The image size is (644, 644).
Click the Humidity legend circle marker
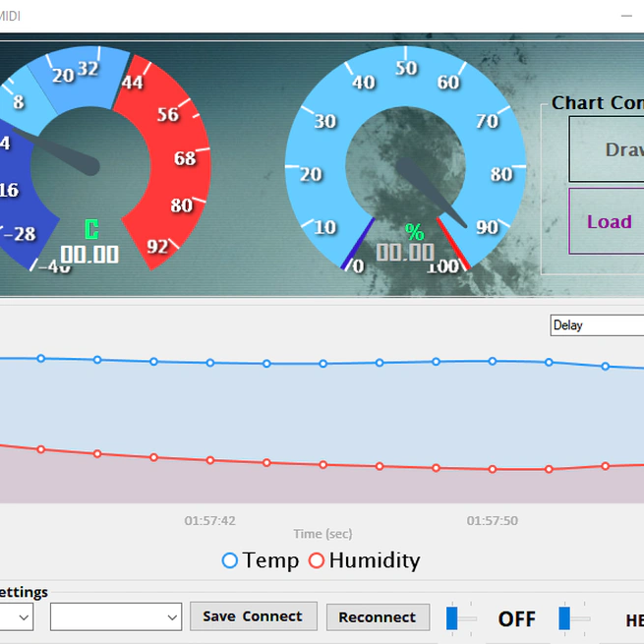tap(317, 560)
